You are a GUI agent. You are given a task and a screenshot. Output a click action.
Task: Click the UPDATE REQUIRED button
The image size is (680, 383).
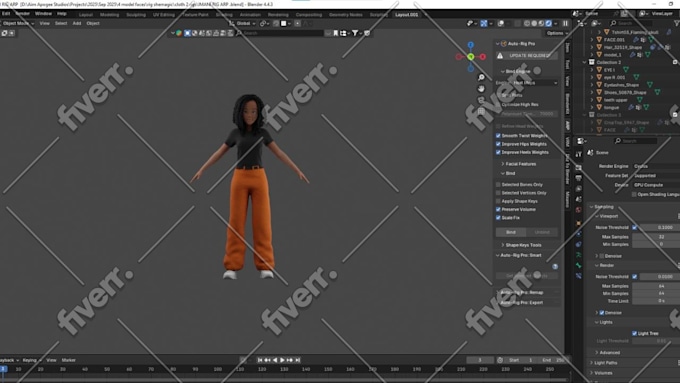click(x=526, y=56)
